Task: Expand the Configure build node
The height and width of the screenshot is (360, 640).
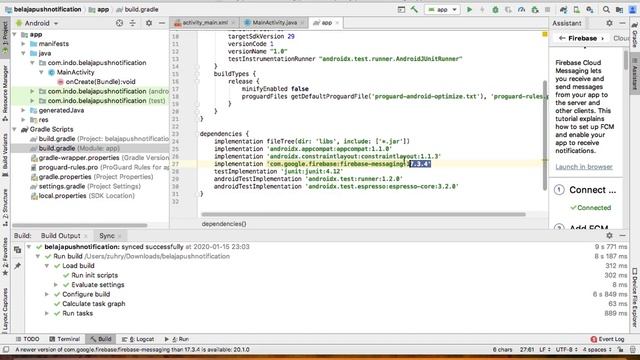Action: click(x=47, y=294)
